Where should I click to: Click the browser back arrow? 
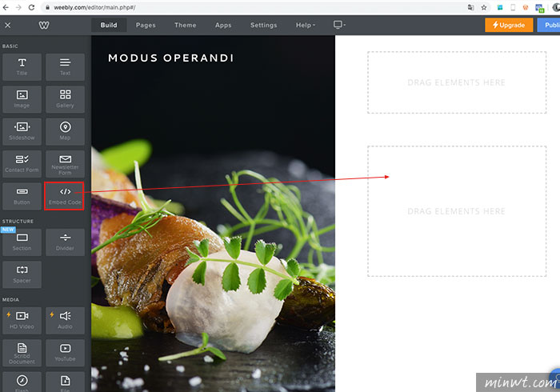pyautogui.click(x=6, y=7)
